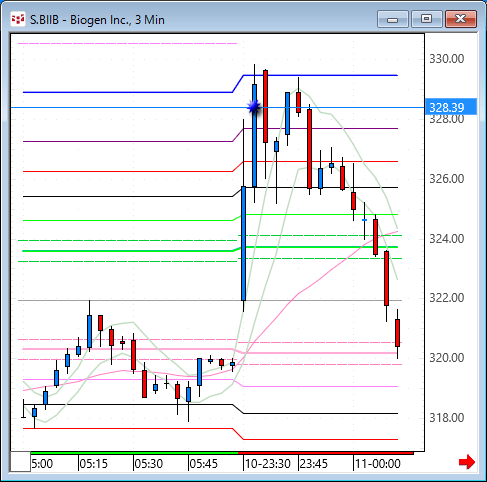Click the 326.00 price axis label
The image size is (487, 482).
click(446, 179)
